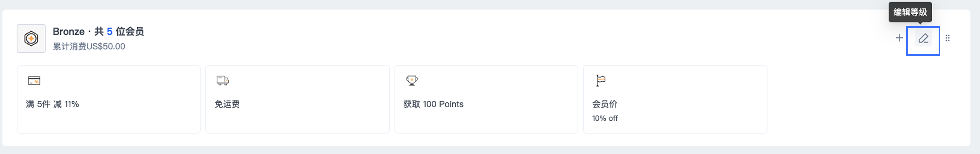Click the 位会员 text after the count
Image resolution: width=980 pixels, height=154 pixels.
(x=130, y=31)
